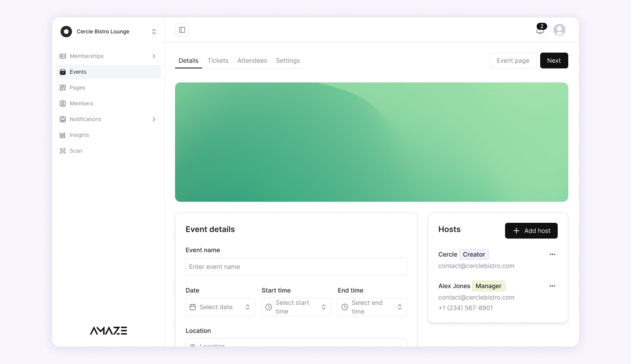Open options menu for Alex Jones host

pos(552,286)
